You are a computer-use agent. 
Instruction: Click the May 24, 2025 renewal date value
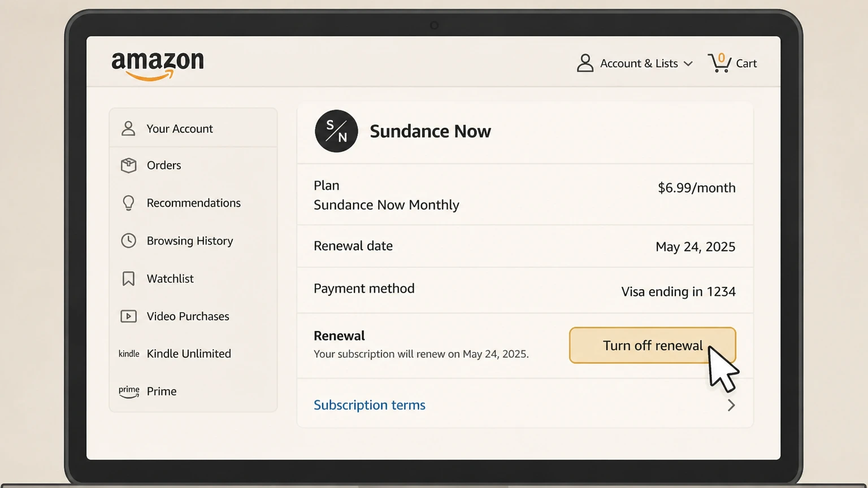coord(695,247)
